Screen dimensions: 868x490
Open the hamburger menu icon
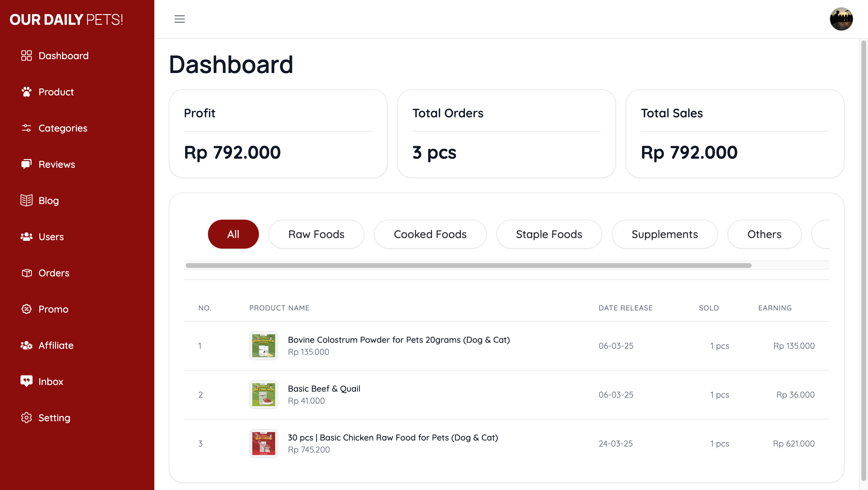pos(179,19)
